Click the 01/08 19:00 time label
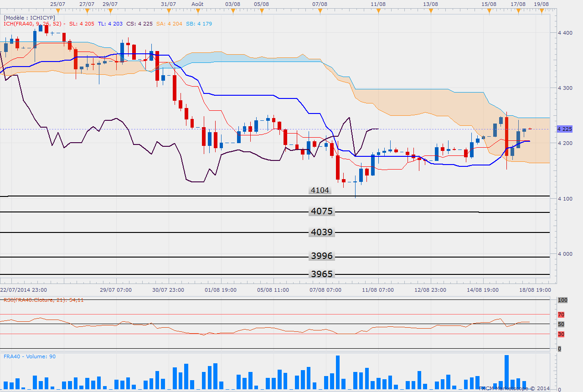Image resolution: width=583 pixels, height=392 pixels. coord(221,289)
